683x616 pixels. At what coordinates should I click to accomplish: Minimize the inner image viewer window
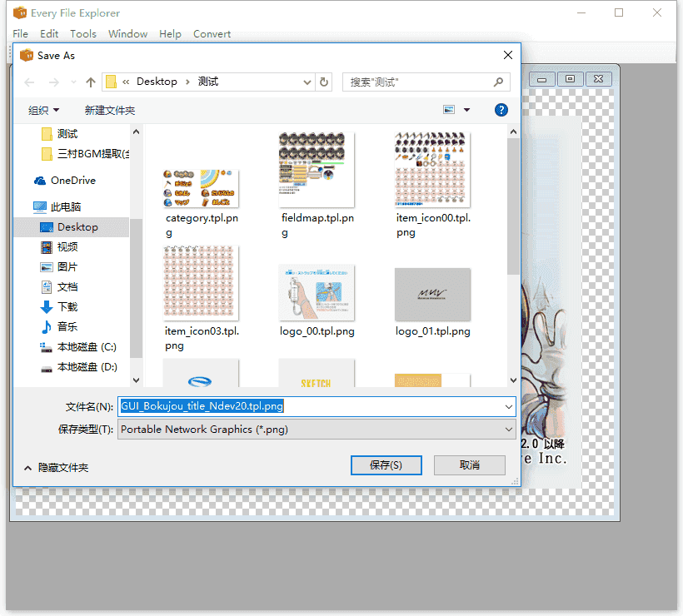click(541, 79)
